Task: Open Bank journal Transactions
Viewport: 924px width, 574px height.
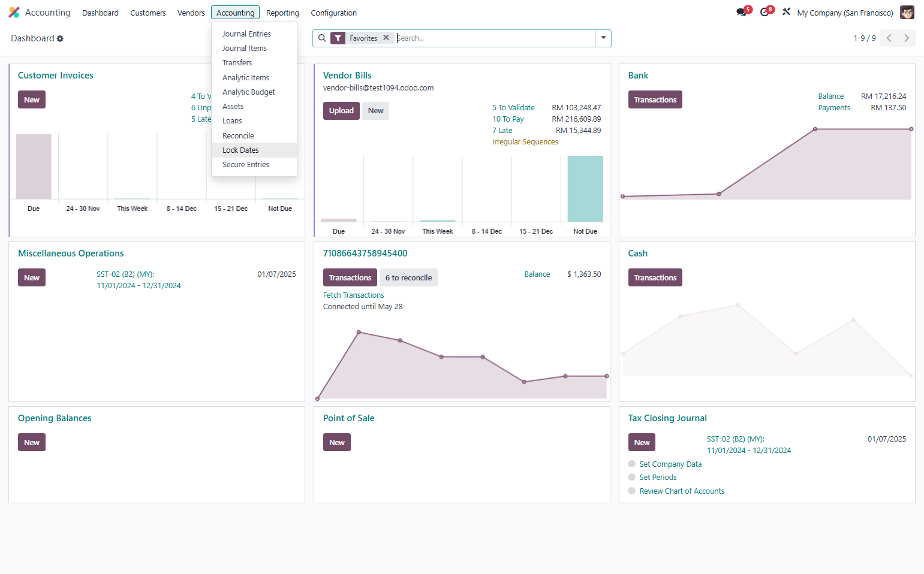Action: click(x=655, y=100)
